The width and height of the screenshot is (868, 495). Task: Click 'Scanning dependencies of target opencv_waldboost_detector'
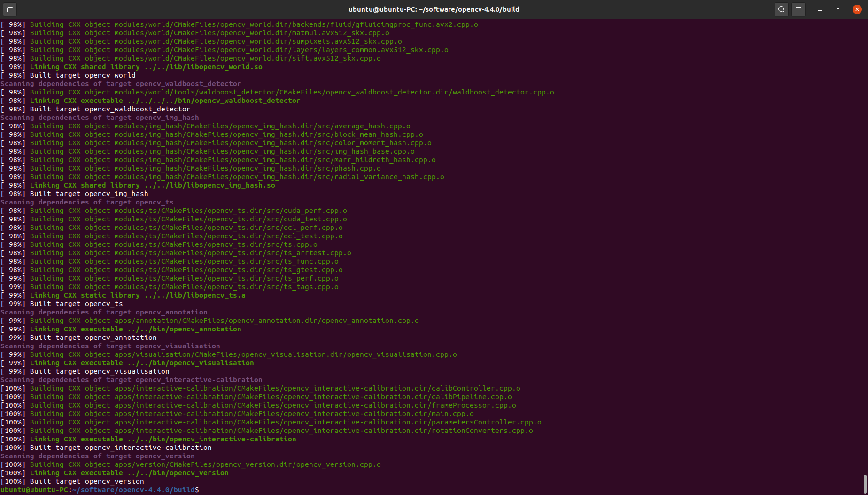[121, 84]
